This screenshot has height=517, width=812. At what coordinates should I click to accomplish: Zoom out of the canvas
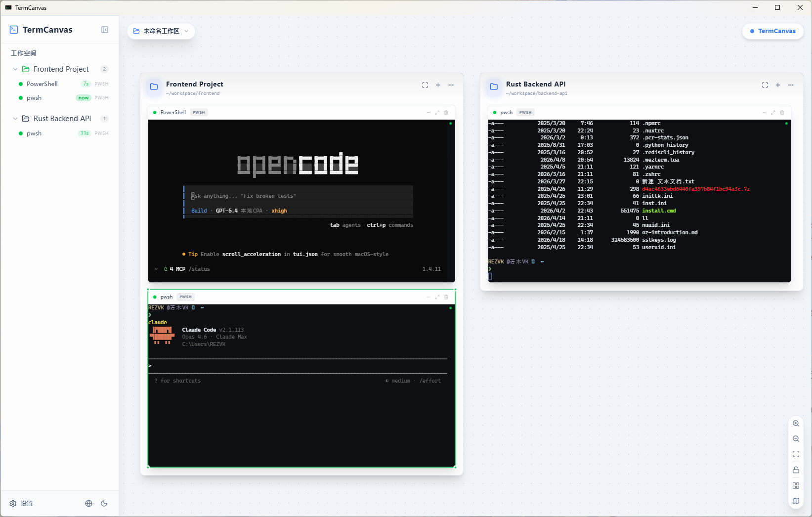796,438
